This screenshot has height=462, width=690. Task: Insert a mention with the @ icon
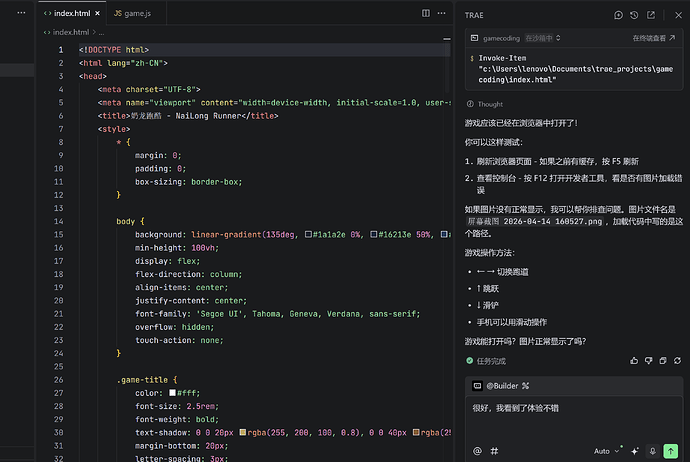pos(477,451)
